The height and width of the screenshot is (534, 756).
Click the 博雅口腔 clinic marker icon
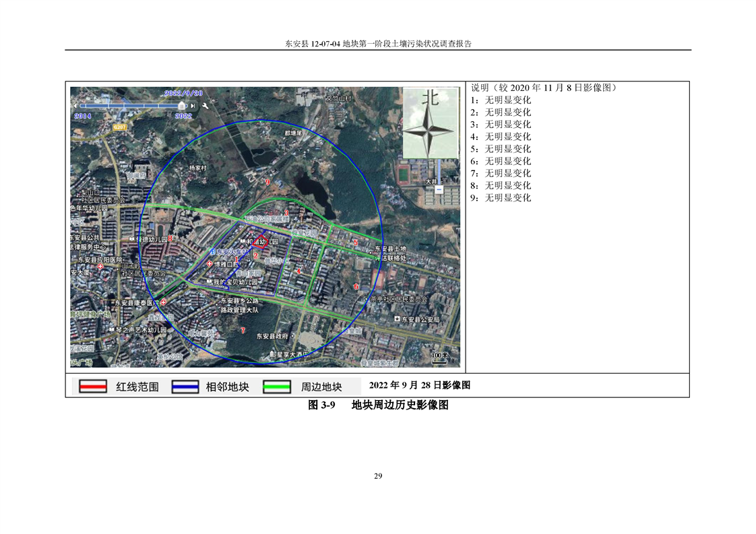210,264
